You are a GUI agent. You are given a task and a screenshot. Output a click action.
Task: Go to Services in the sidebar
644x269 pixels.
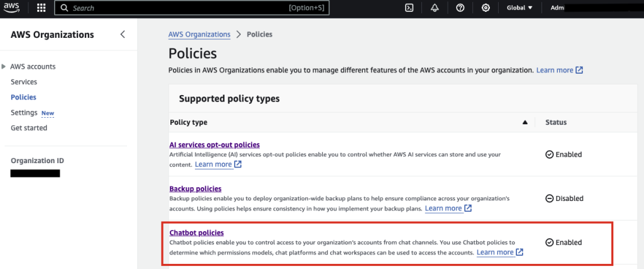24,82
